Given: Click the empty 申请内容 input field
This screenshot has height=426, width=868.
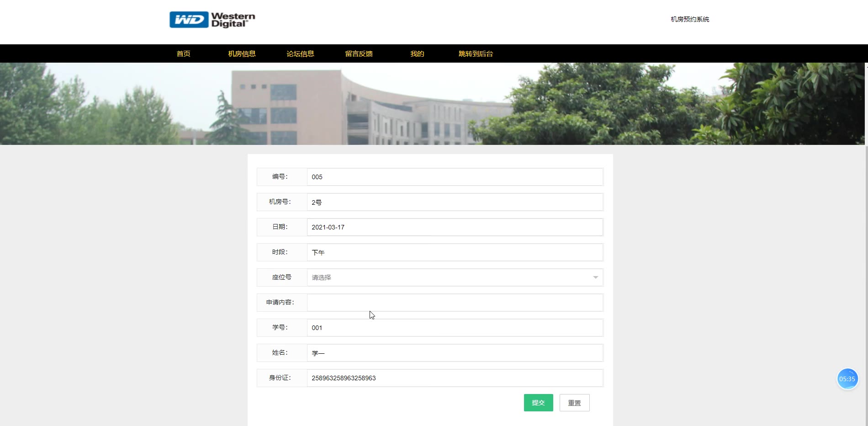Looking at the screenshot, I should click(455, 303).
